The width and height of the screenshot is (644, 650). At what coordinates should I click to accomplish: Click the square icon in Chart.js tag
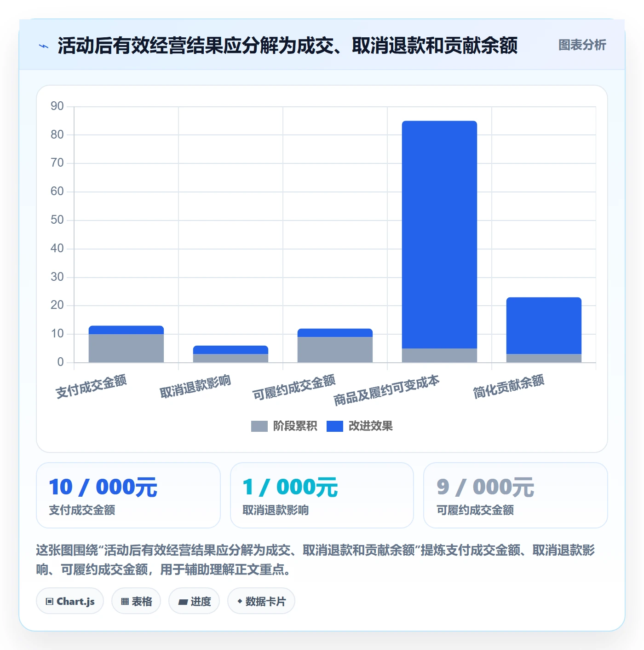pos(50,601)
